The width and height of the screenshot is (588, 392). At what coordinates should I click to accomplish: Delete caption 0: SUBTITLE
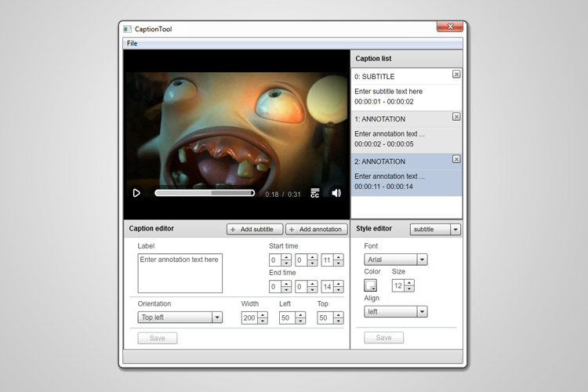[456, 74]
